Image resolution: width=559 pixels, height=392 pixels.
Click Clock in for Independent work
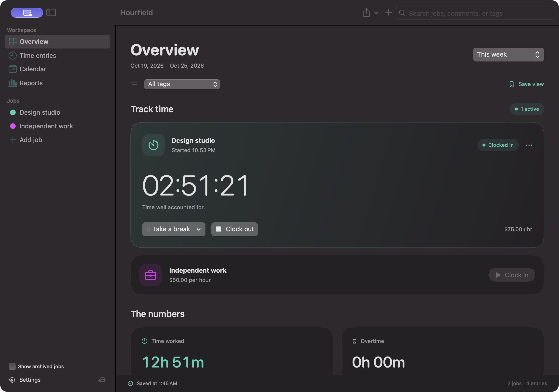[512, 275]
